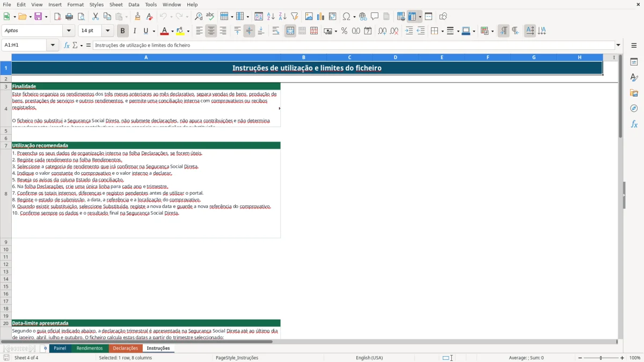Click the Select Function sum button
This screenshot has width=644, height=362.
tap(75, 45)
